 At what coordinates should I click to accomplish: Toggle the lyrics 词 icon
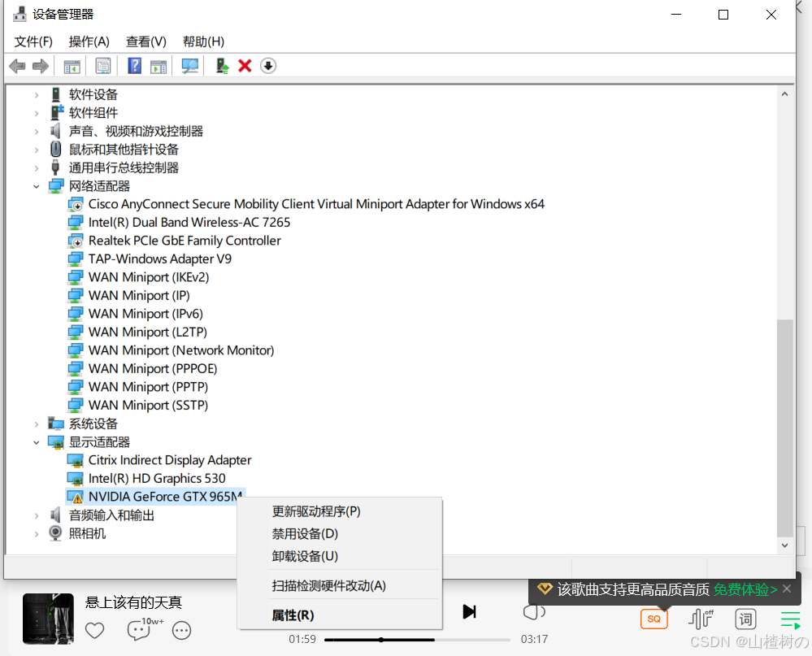[x=745, y=619]
